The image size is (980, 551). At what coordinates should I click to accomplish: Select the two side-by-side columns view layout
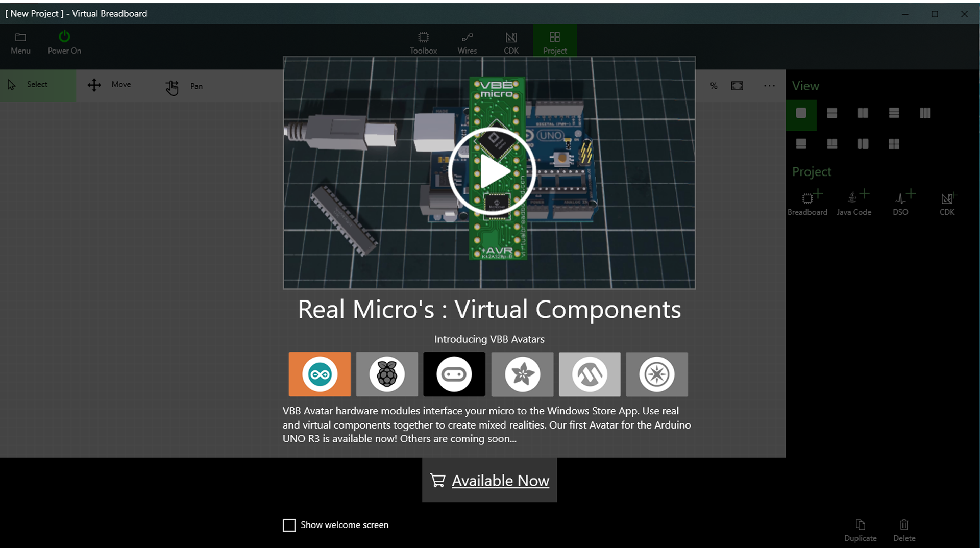863,113
